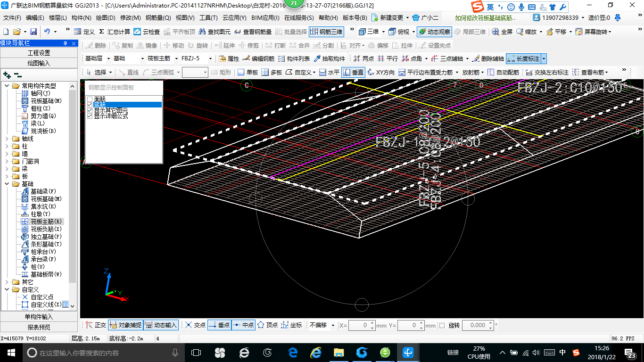Open the 文件(F) menu
The image size is (644, 362).
[x=12, y=18]
